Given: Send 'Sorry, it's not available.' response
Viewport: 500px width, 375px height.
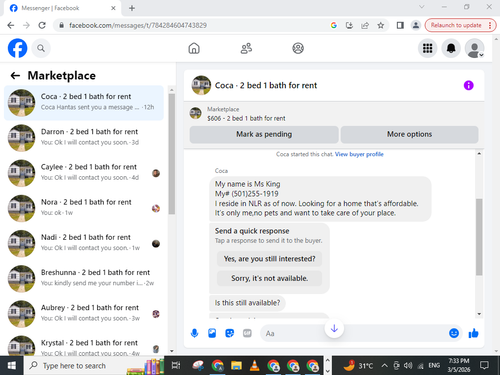Looking at the screenshot, I should click(269, 278).
